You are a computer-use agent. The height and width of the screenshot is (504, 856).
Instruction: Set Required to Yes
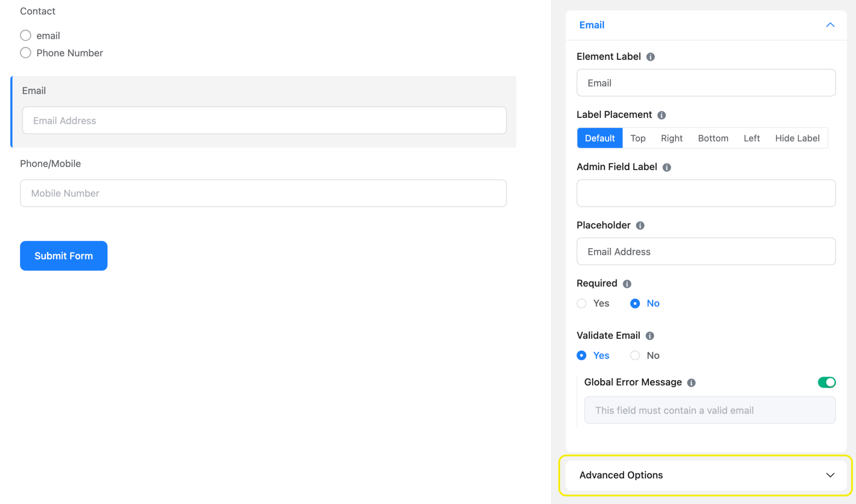click(x=581, y=303)
